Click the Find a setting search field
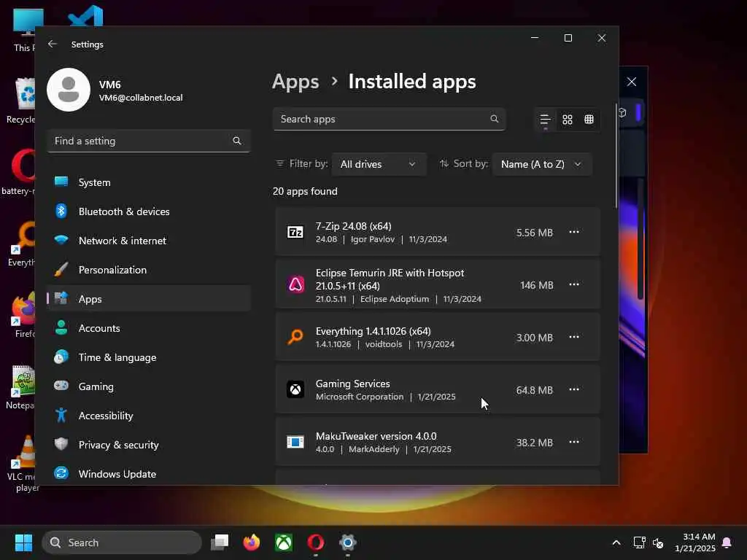The height and width of the screenshot is (560, 747). coord(149,141)
